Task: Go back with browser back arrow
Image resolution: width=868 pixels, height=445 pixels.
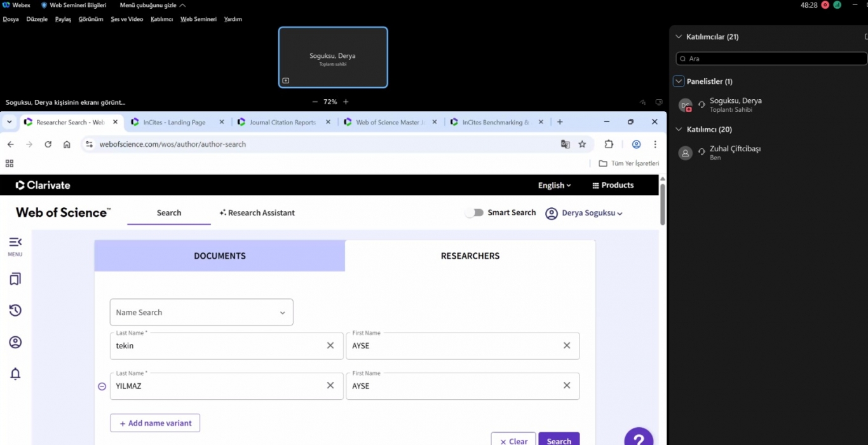Action: [10, 144]
